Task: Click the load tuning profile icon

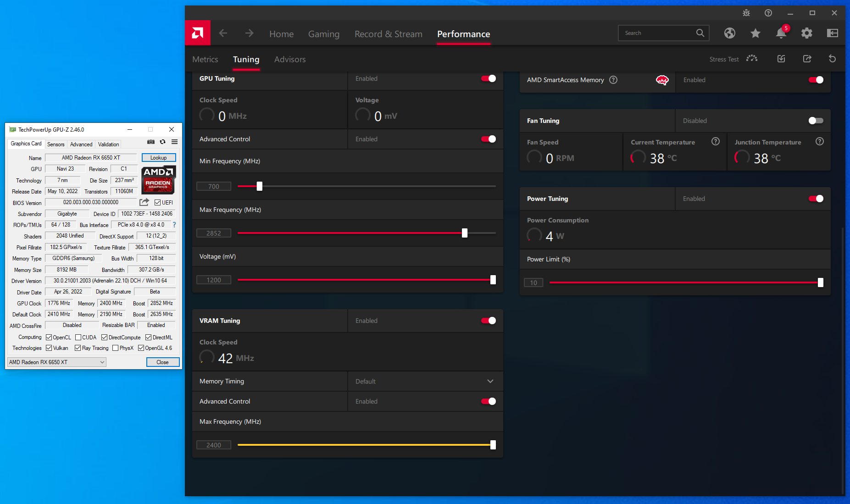Action: click(781, 59)
